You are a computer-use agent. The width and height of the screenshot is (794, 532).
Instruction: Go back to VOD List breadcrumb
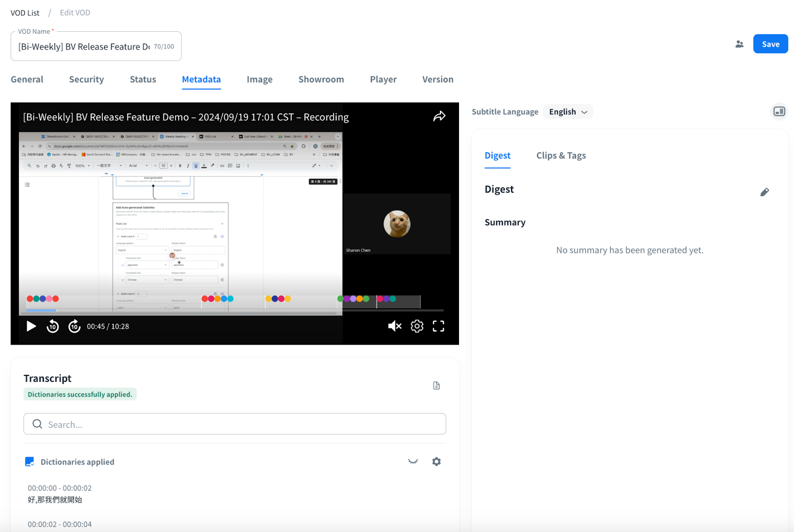tap(25, 13)
